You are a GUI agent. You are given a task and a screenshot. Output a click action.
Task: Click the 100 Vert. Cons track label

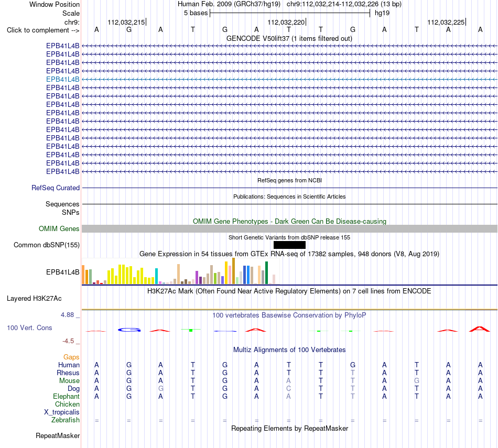click(x=29, y=327)
